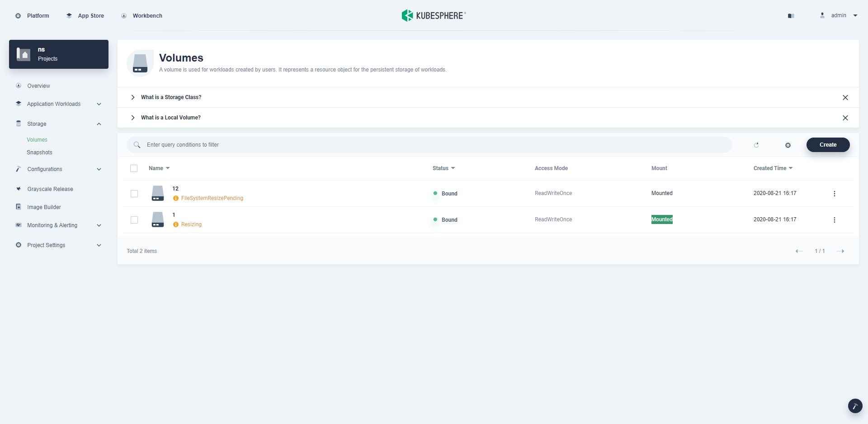Open the admin account dropdown

840,15
